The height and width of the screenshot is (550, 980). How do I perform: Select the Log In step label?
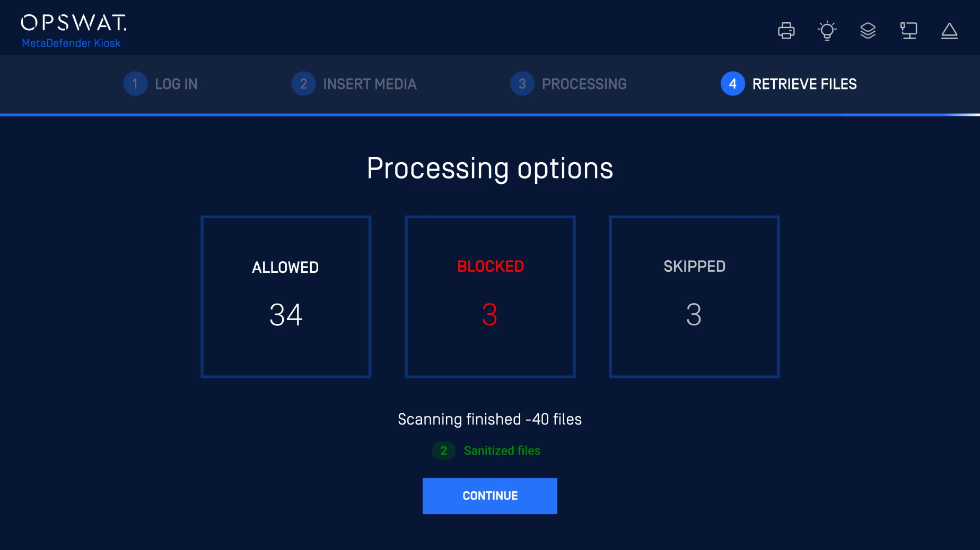coord(176,84)
